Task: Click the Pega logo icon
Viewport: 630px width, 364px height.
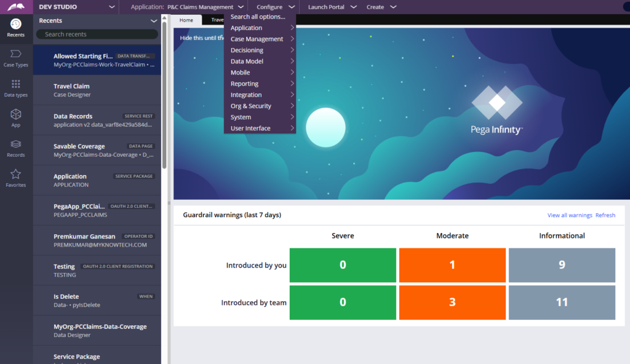Action: pyautogui.click(x=16, y=7)
